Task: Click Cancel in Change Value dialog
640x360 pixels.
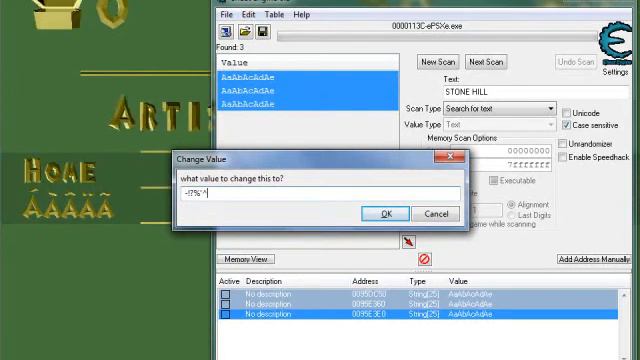Action: [436, 214]
